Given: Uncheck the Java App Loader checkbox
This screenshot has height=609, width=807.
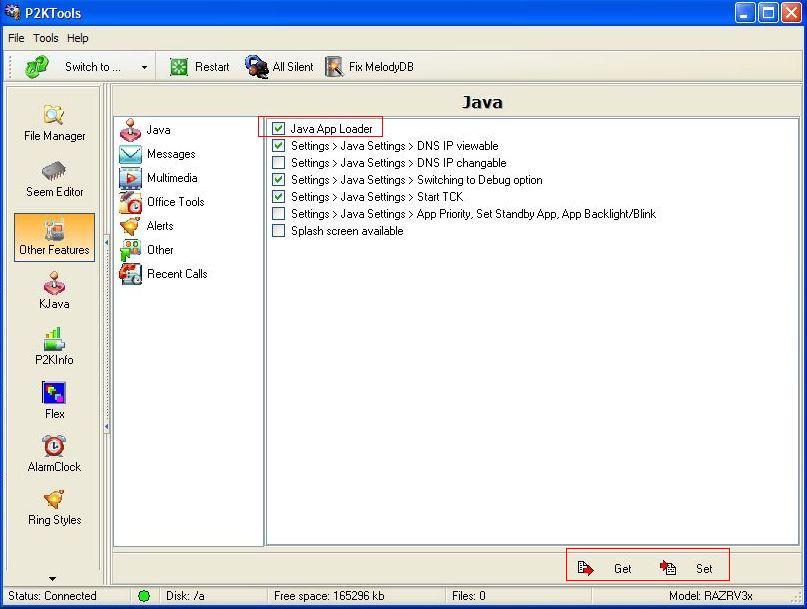Looking at the screenshot, I should (x=279, y=129).
